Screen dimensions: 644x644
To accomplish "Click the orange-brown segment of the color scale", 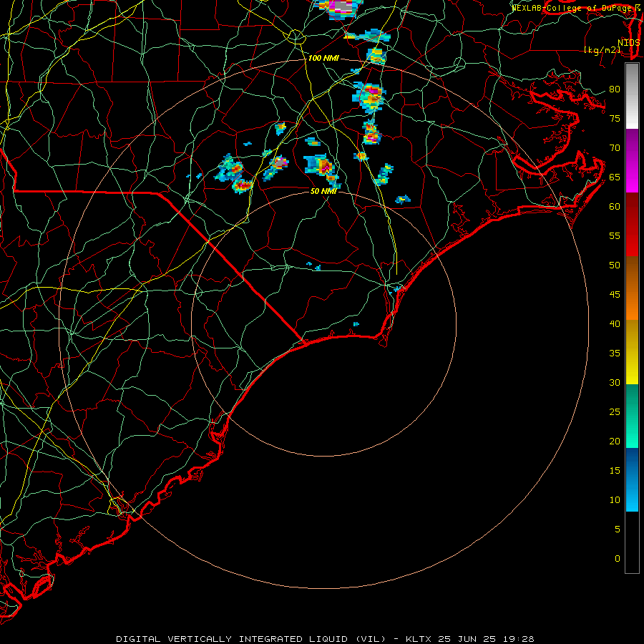I will [632, 288].
